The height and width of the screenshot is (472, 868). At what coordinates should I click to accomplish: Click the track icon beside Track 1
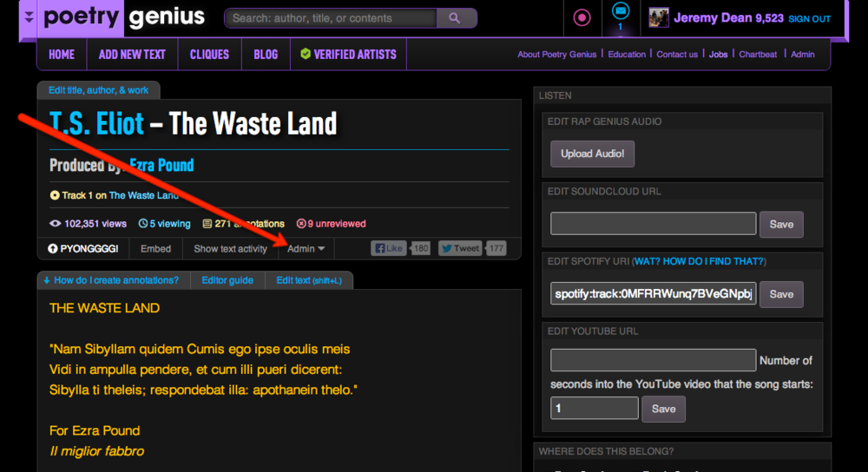pyautogui.click(x=55, y=195)
